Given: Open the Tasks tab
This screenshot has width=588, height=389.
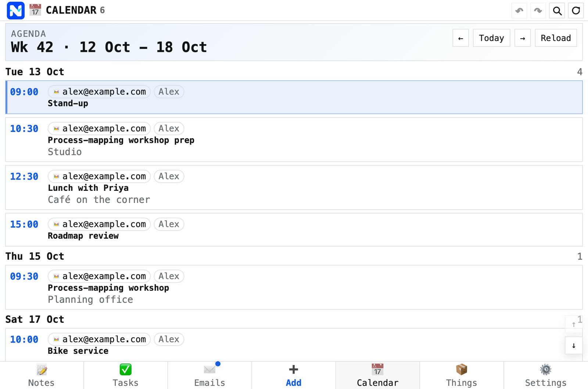Looking at the screenshot, I should (126, 375).
